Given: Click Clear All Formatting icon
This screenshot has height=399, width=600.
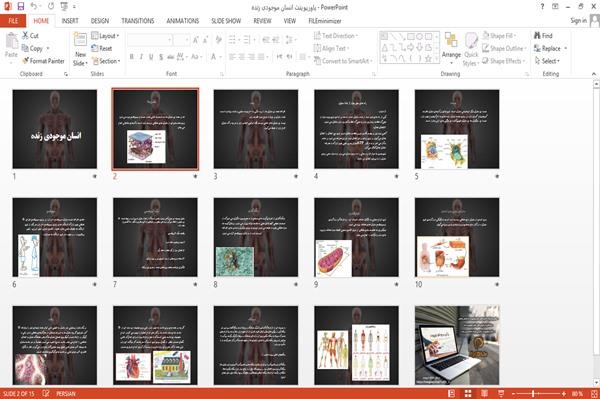Looking at the screenshot, I should point(219,39).
